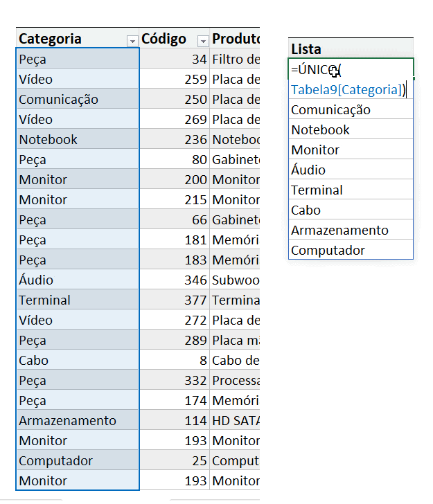Open the Categoria column filter dropdown
Image resolution: width=433 pixels, height=504 pixels.
coord(132,41)
